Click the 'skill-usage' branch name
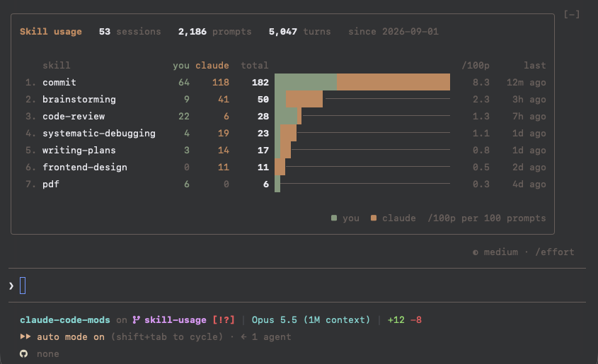The height and width of the screenshot is (364, 598). tap(176, 320)
